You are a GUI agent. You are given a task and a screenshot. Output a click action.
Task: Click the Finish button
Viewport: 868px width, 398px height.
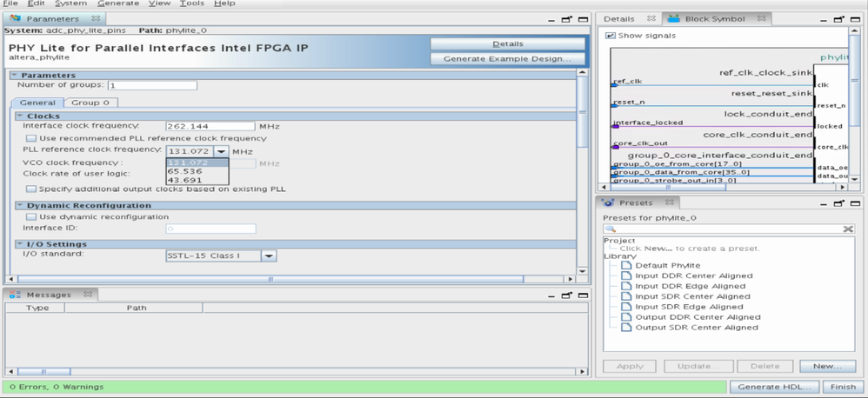pyautogui.click(x=843, y=387)
